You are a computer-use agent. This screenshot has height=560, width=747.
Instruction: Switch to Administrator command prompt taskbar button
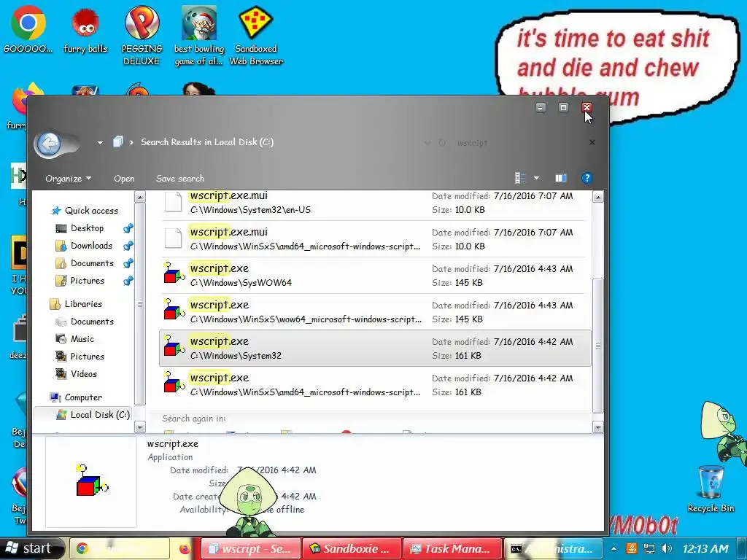click(x=553, y=548)
